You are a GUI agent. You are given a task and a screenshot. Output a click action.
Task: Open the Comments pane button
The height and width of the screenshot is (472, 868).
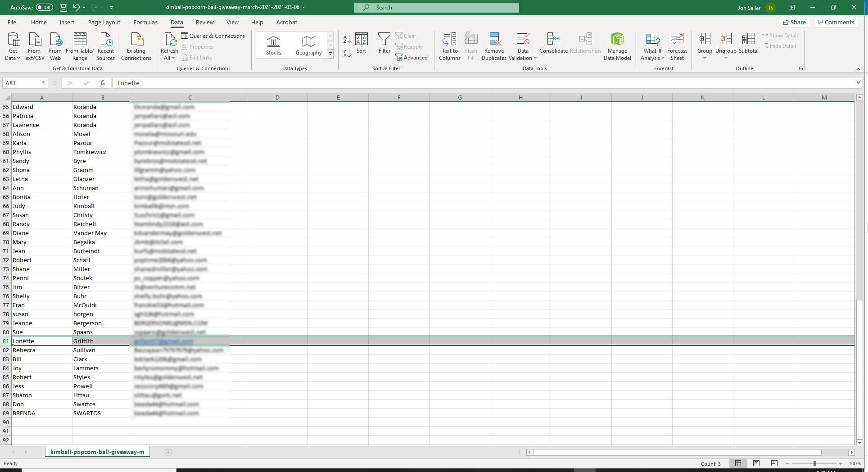[836, 22]
